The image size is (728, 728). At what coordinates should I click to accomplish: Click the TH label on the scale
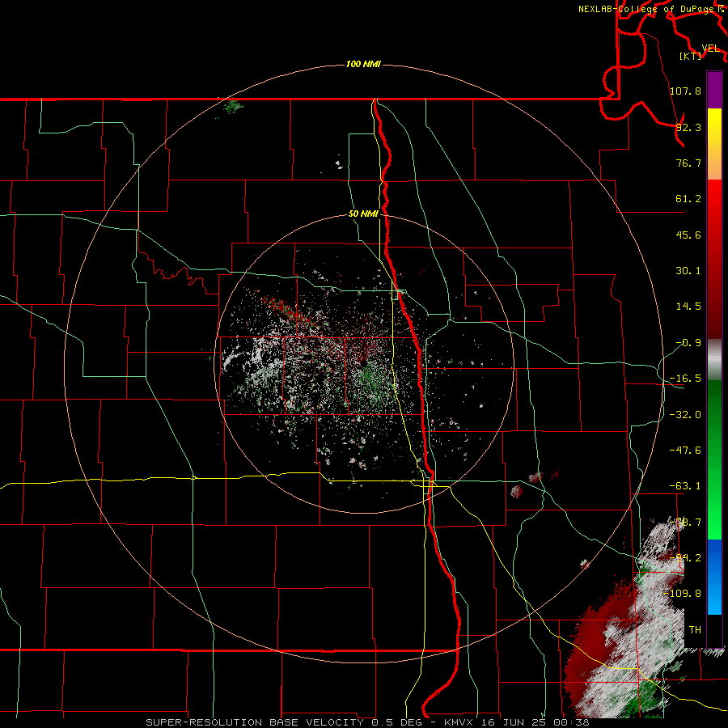tap(695, 629)
